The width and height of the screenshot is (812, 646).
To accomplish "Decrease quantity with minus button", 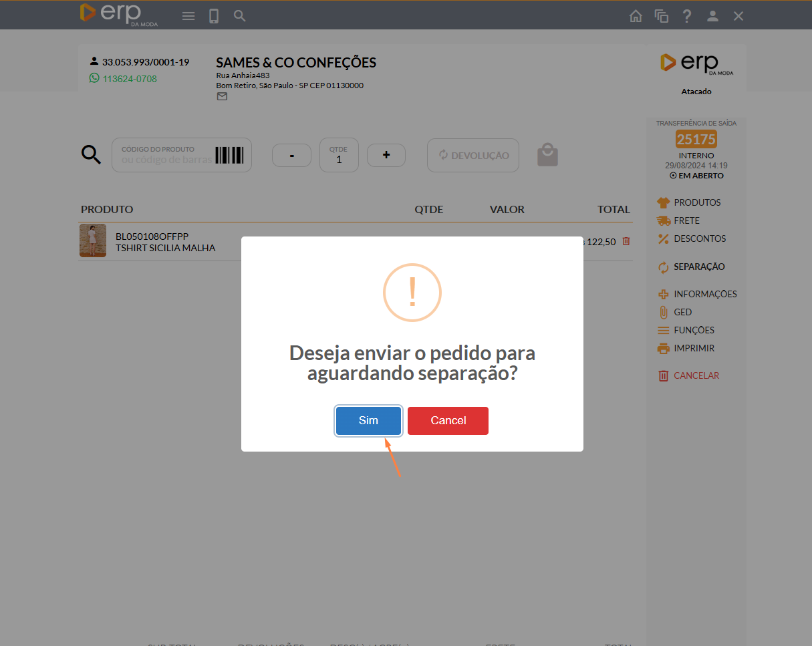I will pyautogui.click(x=291, y=155).
